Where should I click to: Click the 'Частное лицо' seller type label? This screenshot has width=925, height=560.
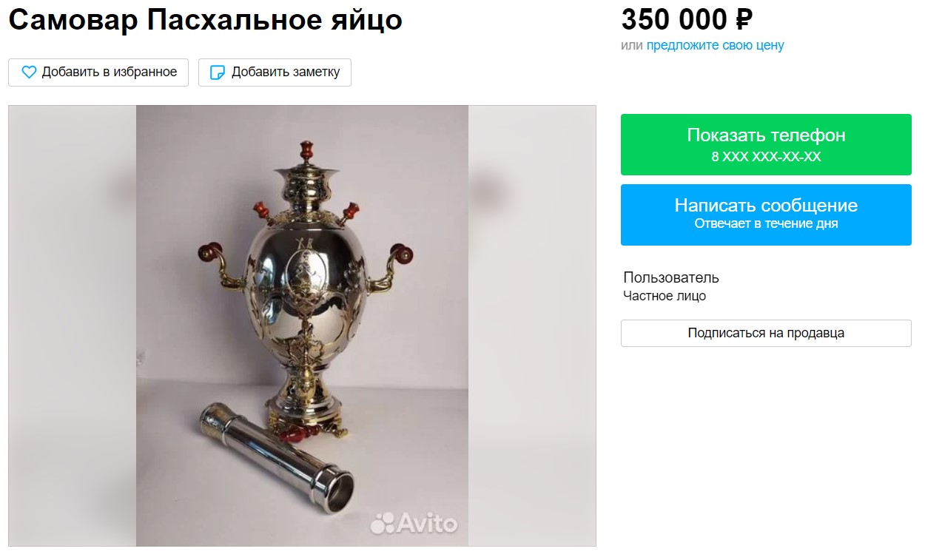pyautogui.click(x=665, y=296)
